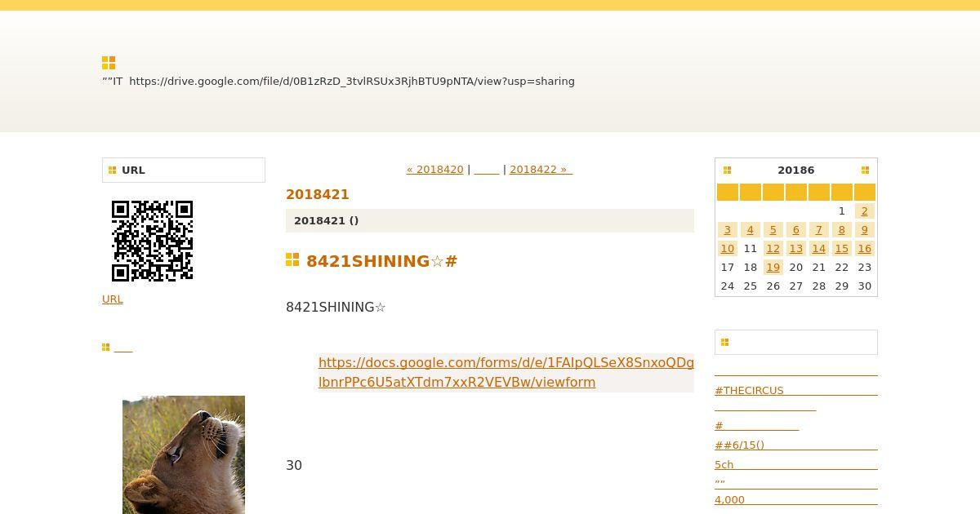This screenshot has height=514, width=980.
Task: Select calendar date 5
Action: [x=773, y=230]
